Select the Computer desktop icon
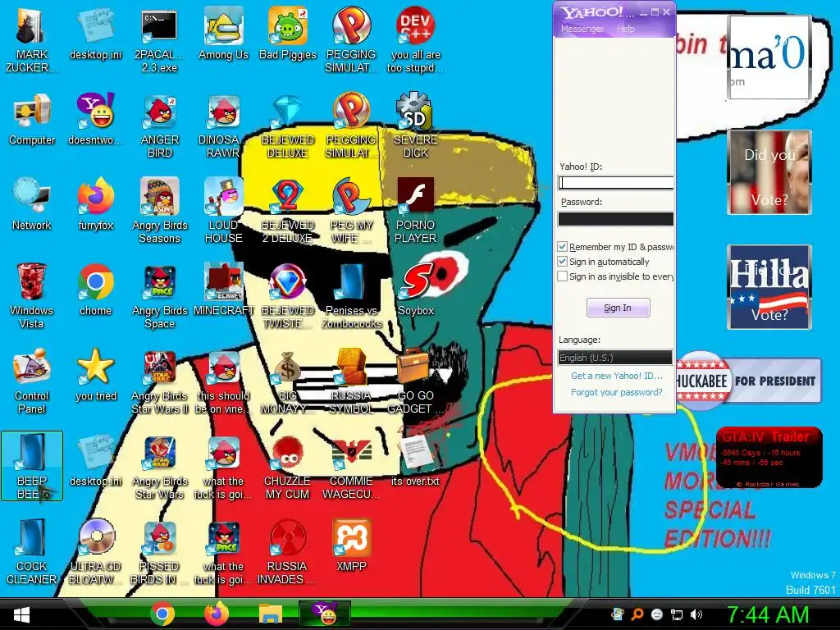Screen dimensions: 840x630 coord(32,120)
